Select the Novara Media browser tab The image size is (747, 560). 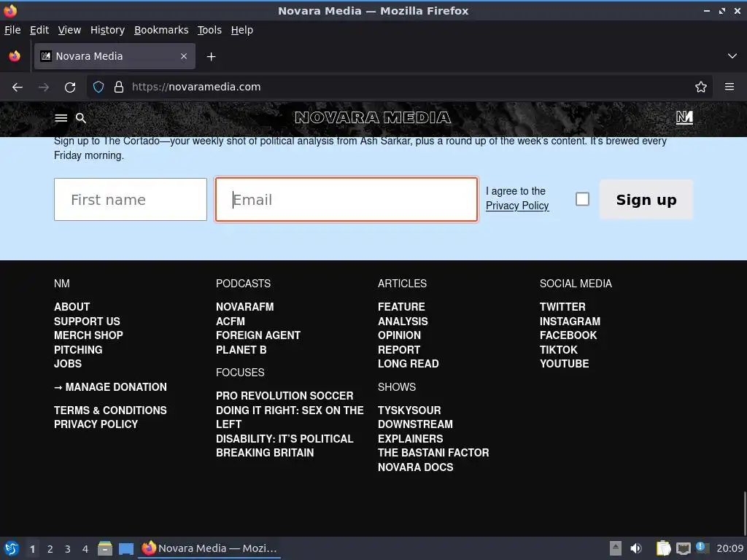(115, 56)
